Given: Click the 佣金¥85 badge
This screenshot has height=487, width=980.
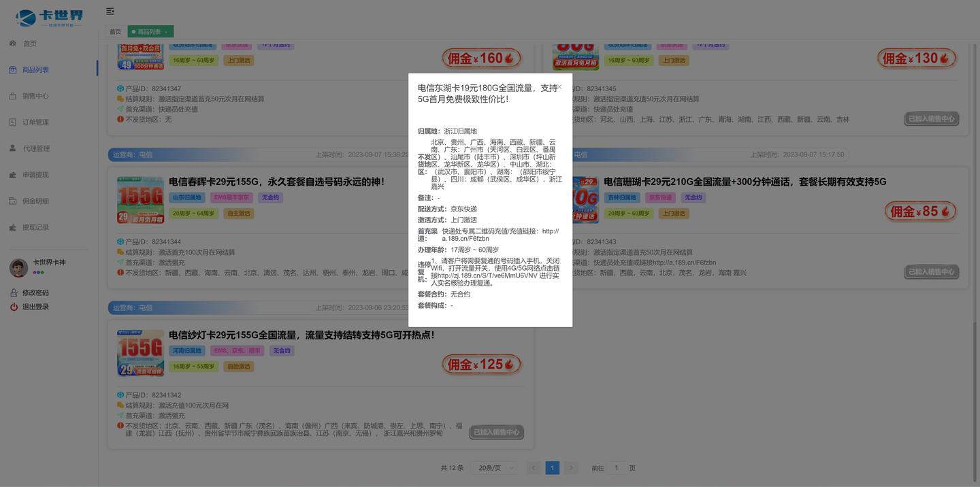Looking at the screenshot, I should pos(921,212).
